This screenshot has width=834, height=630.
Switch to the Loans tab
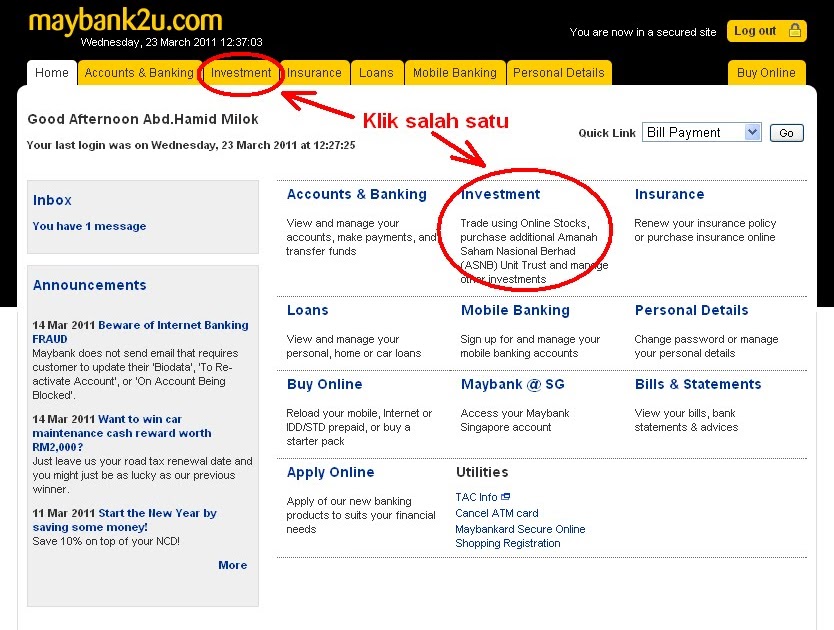[376, 72]
